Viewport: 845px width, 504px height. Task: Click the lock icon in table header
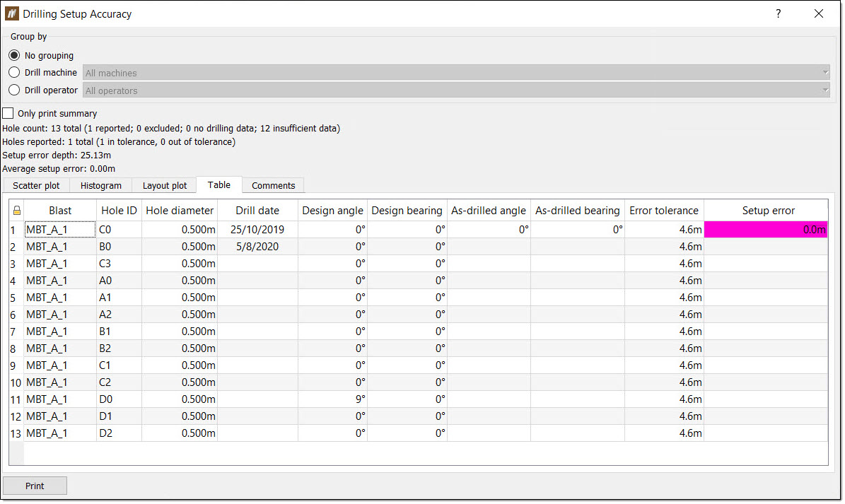[17, 211]
